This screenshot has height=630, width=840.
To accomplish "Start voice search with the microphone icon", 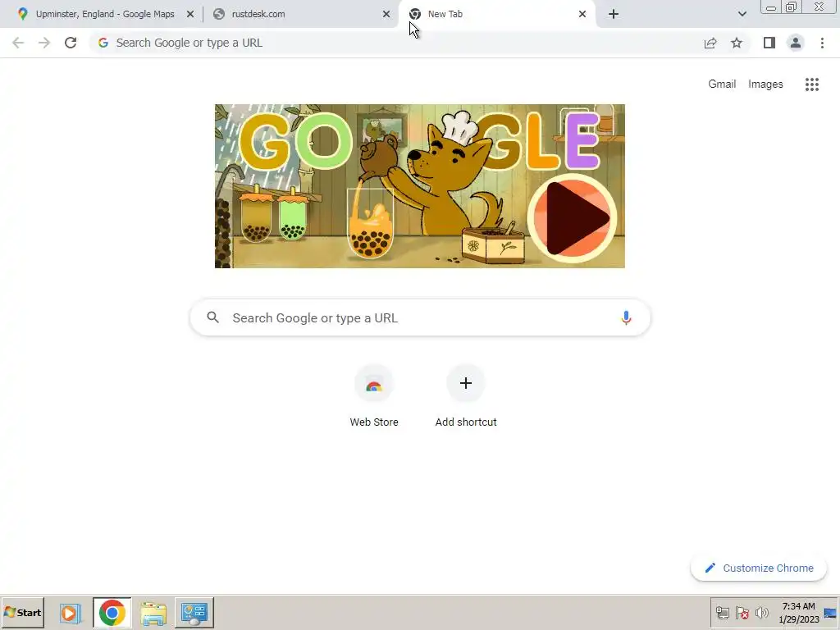I will point(626,317).
